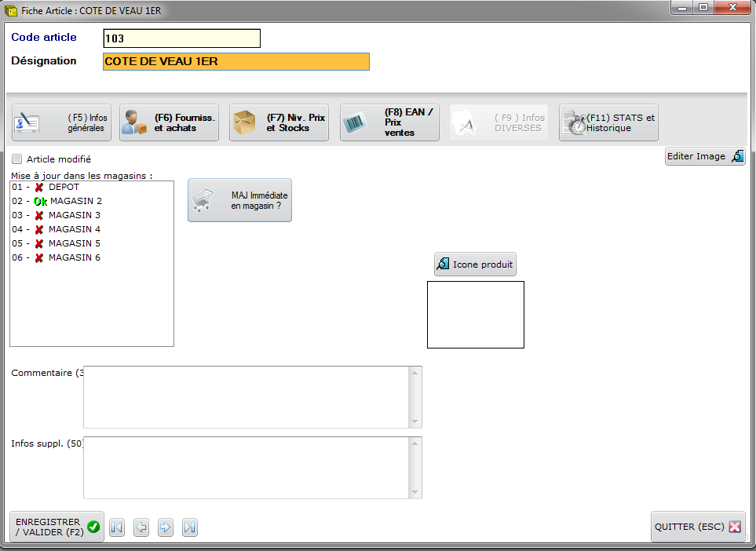Click the green Ok status beside MAGASIN 2

[40, 202]
